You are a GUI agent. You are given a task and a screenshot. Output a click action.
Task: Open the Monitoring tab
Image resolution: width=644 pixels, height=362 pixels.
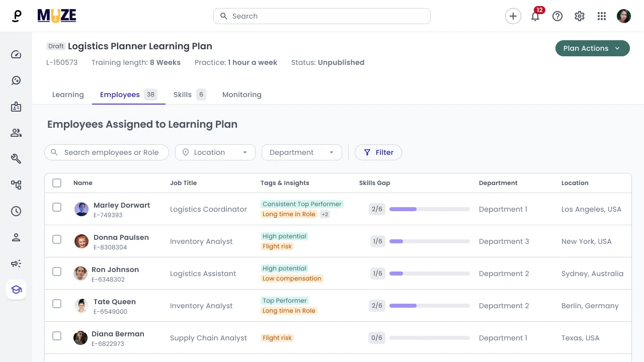[x=242, y=95]
